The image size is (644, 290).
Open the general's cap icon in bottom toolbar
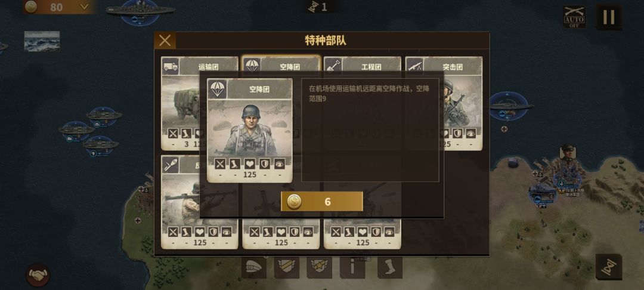coord(254,268)
